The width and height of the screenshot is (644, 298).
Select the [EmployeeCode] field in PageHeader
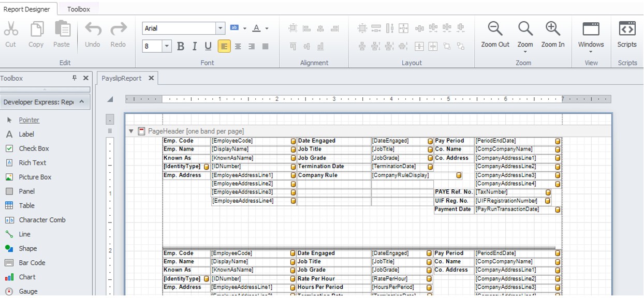pyautogui.click(x=232, y=141)
